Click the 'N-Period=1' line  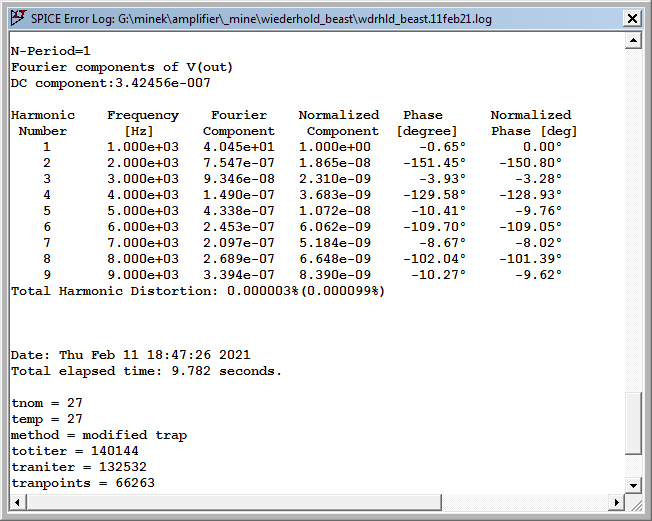point(50,51)
